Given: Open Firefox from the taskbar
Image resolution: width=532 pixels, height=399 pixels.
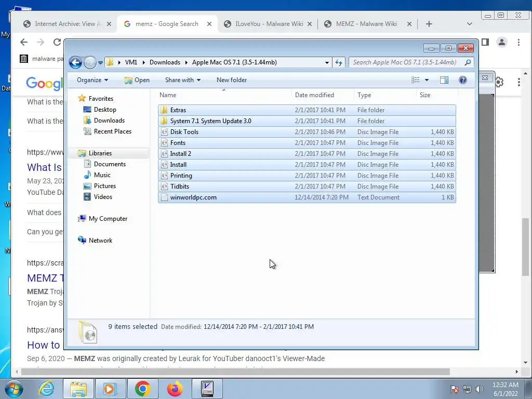Looking at the screenshot, I should (x=175, y=389).
